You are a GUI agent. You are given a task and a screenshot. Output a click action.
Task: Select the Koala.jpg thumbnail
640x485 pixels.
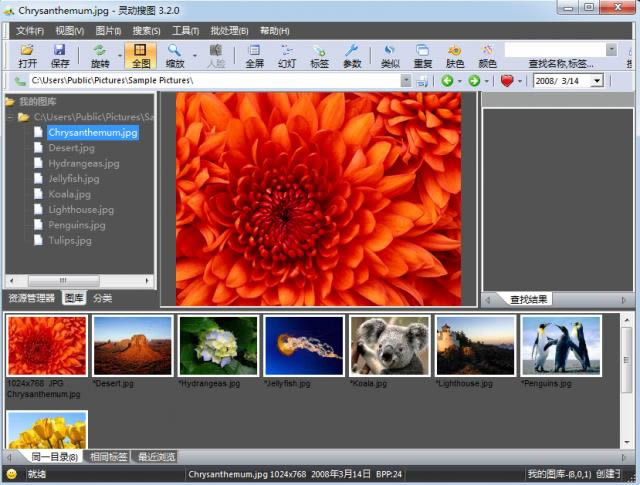click(389, 346)
